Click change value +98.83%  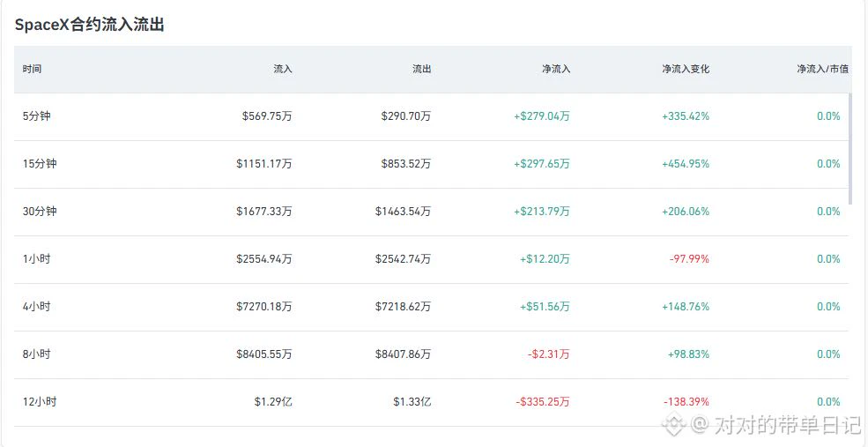pyautogui.click(x=688, y=354)
